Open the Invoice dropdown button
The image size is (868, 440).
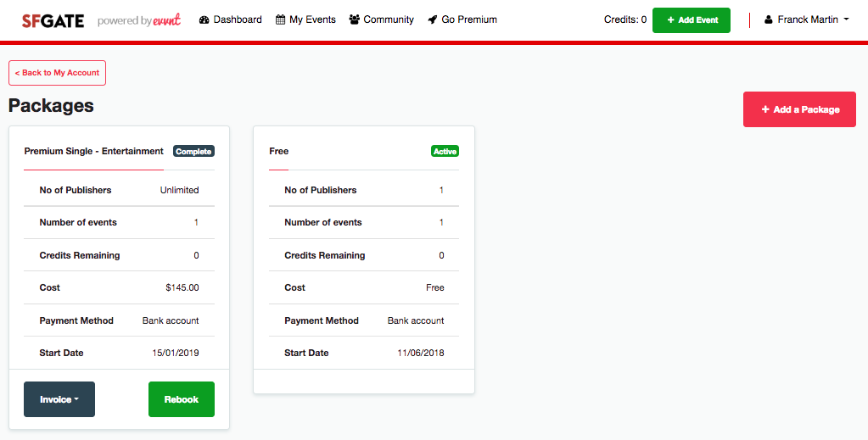click(x=59, y=399)
